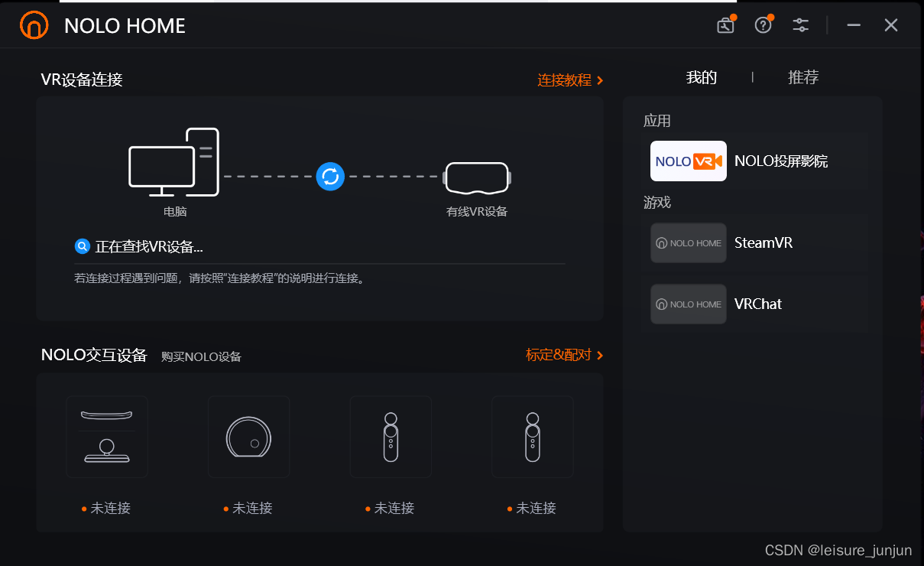
Task: Click 未连接 status under first controller
Action: [x=394, y=508]
